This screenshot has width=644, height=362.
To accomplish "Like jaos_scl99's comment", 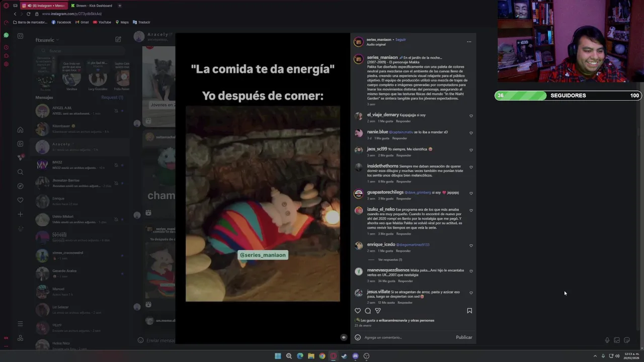I will point(471,150).
